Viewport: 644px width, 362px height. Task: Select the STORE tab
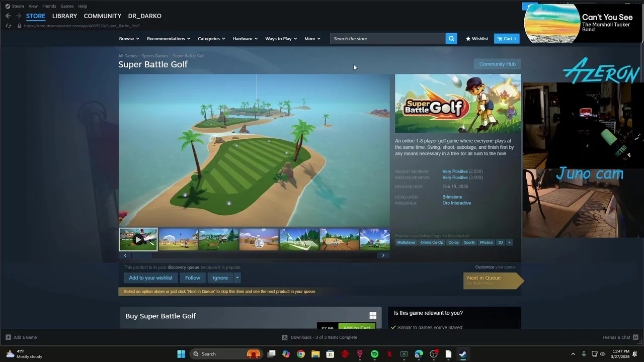36,16
